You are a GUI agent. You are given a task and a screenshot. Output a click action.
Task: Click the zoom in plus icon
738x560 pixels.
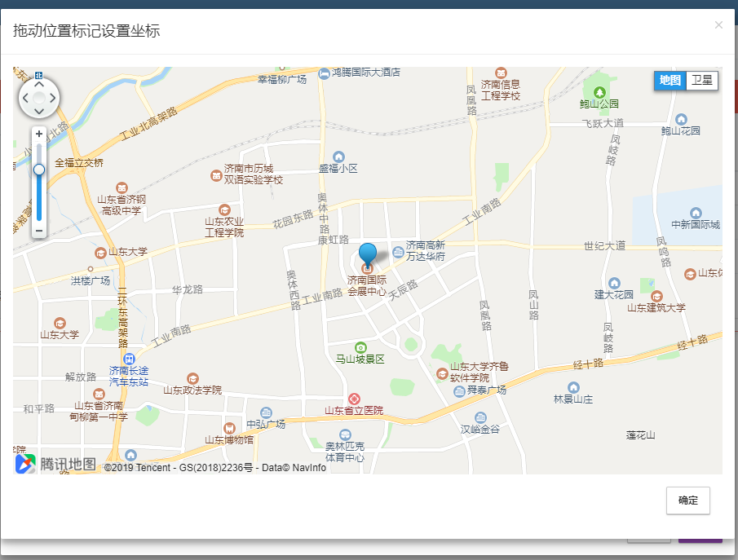[x=38, y=133]
